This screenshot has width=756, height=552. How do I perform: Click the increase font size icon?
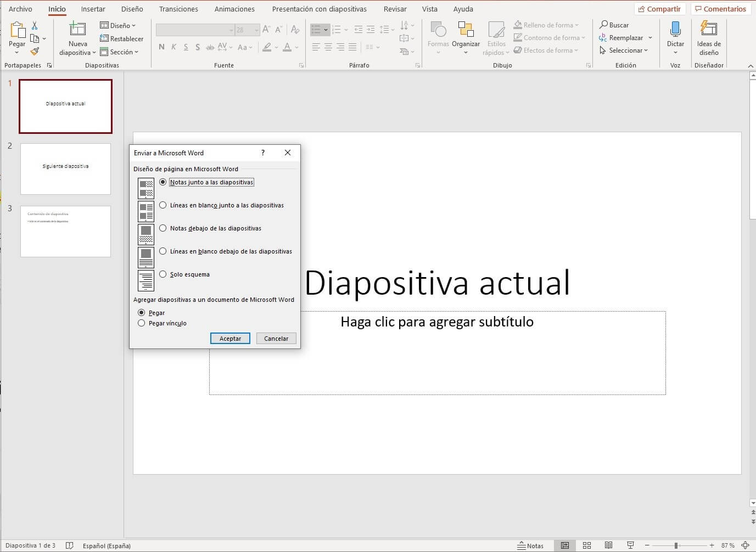[x=266, y=30]
